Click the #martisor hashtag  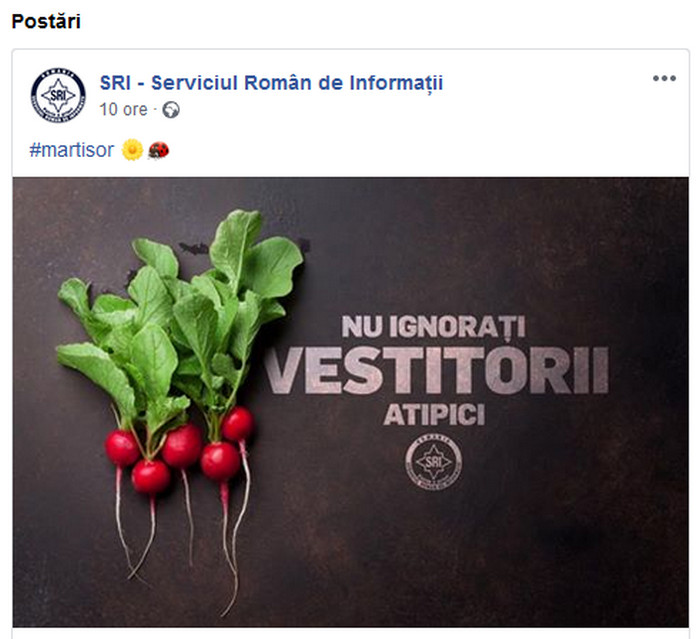point(71,150)
